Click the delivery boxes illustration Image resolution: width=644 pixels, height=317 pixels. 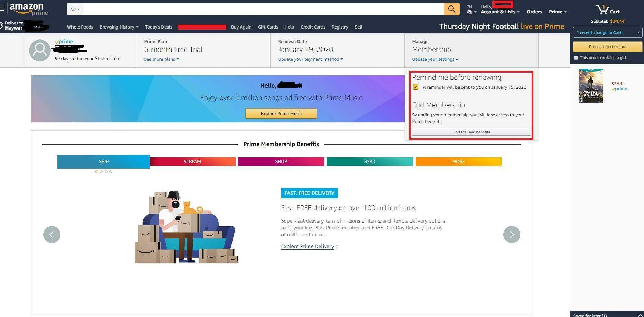pyautogui.click(x=187, y=227)
